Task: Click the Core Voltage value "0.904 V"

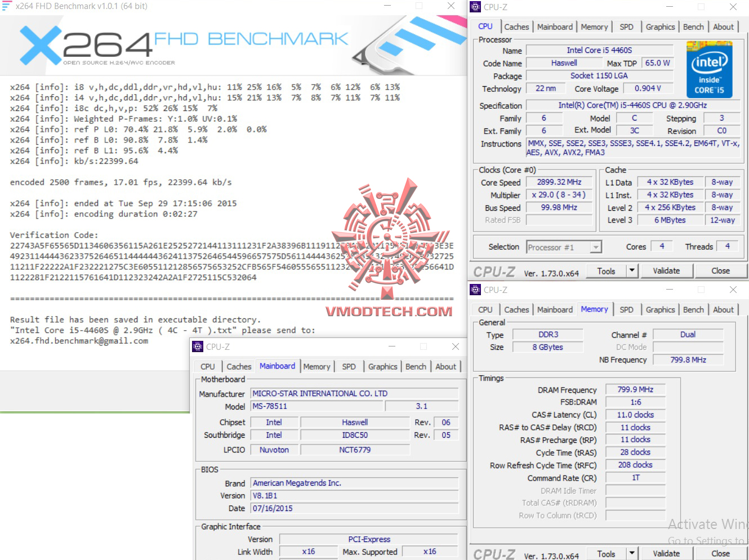Action: (648, 88)
